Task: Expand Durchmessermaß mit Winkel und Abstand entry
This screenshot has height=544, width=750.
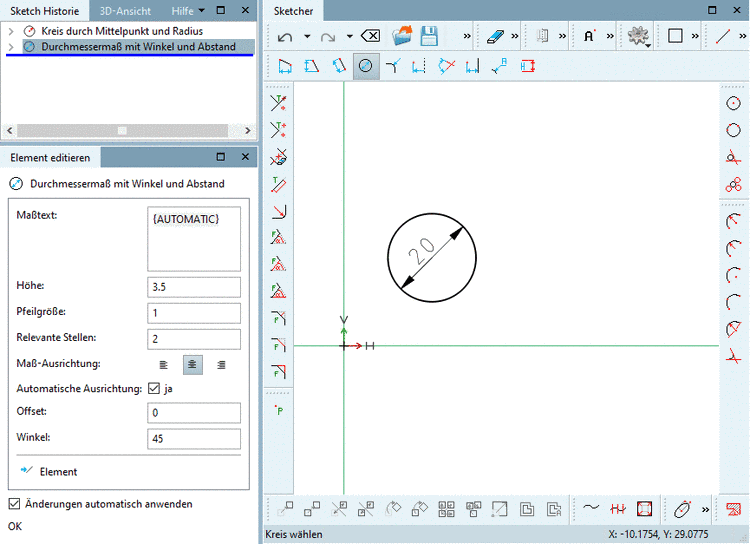Action: coord(11,46)
